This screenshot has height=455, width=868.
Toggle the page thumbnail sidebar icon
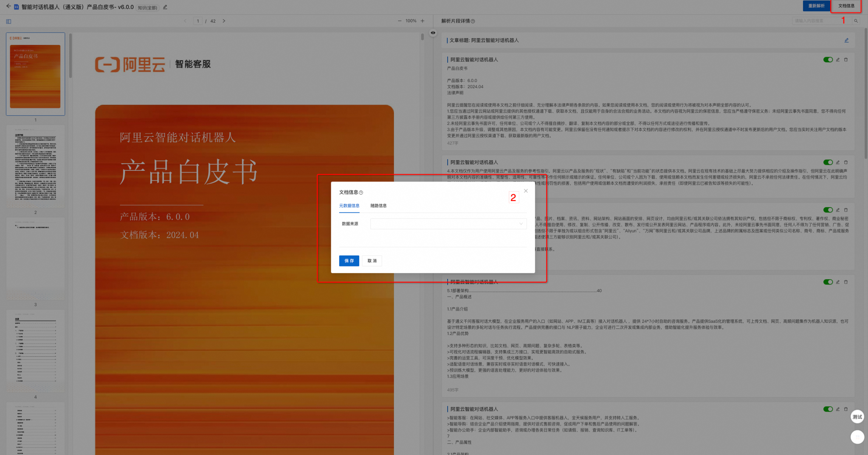tap(9, 22)
